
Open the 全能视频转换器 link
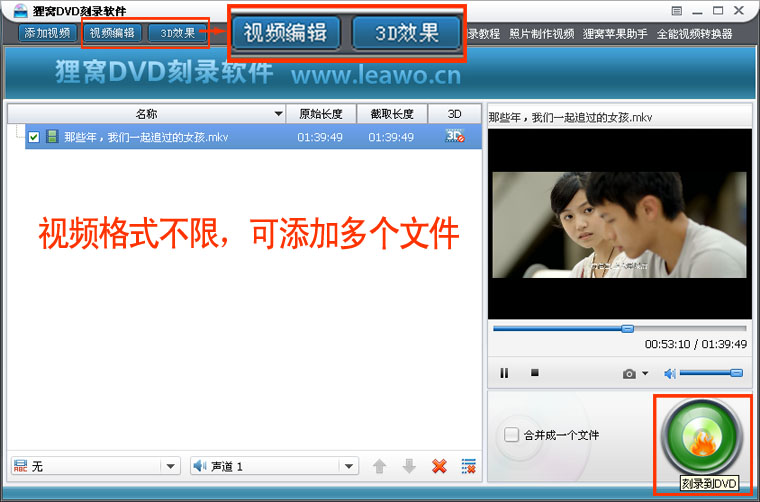[x=695, y=34]
